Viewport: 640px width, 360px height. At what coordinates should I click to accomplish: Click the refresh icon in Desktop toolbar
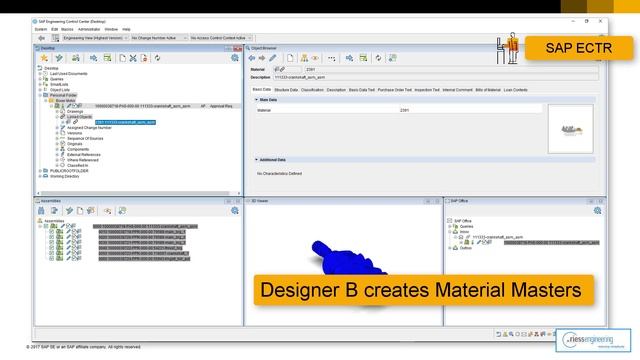click(x=157, y=58)
